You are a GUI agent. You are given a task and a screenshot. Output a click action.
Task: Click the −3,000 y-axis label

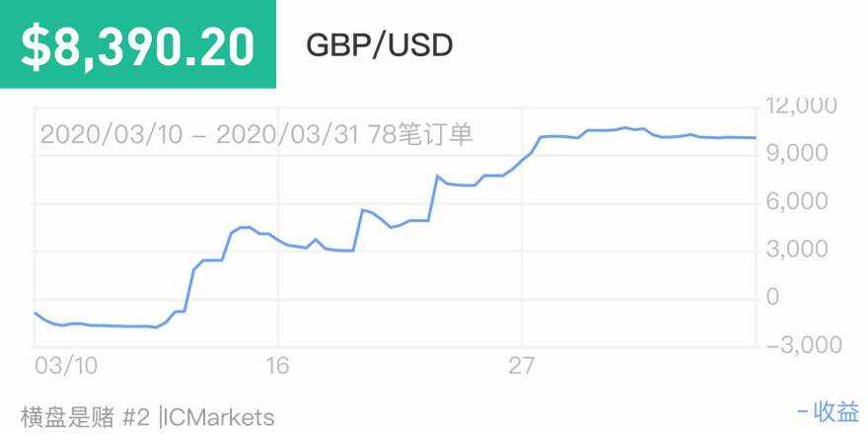click(x=803, y=344)
